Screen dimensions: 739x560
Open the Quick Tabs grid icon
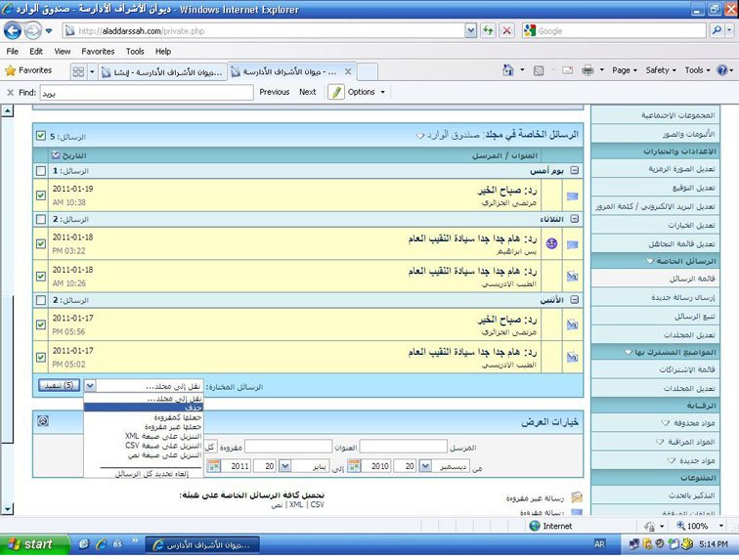tap(79, 71)
